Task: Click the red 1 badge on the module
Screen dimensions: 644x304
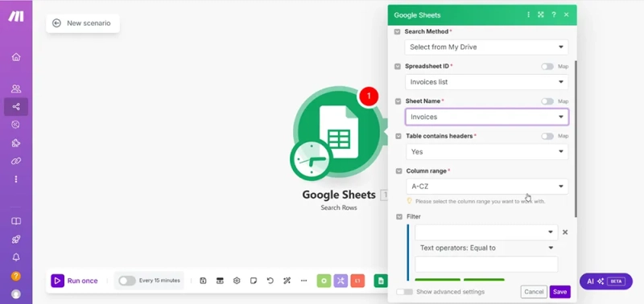Action: click(x=369, y=96)
